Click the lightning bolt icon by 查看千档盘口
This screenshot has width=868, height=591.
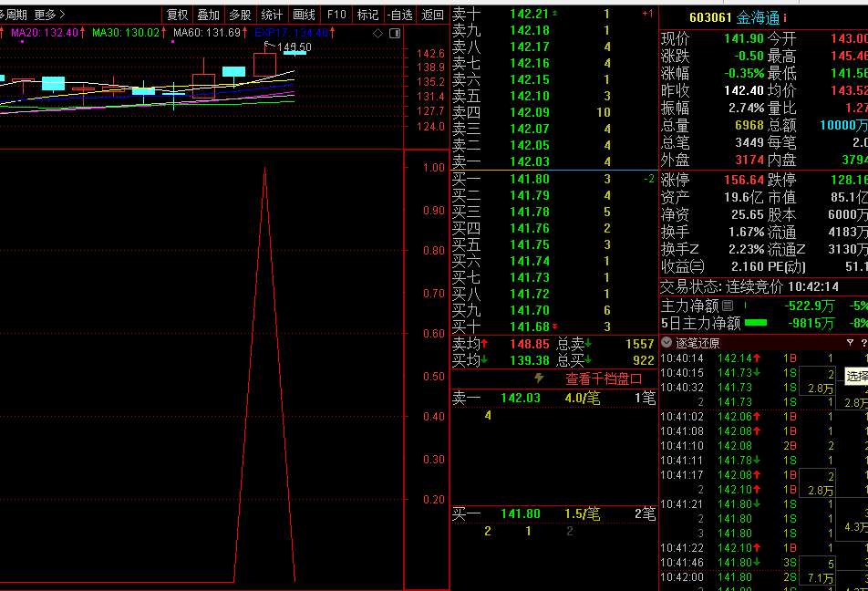pos(539,378)
